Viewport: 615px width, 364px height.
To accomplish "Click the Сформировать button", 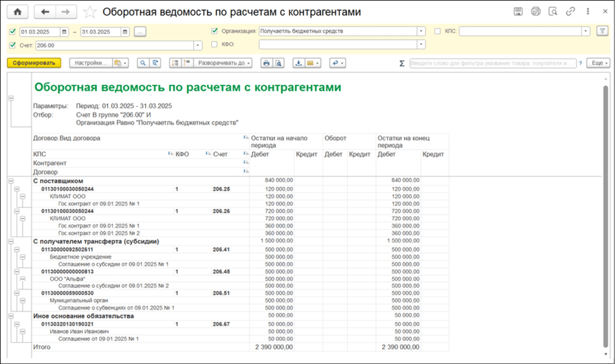I will [x=34, y=63].
